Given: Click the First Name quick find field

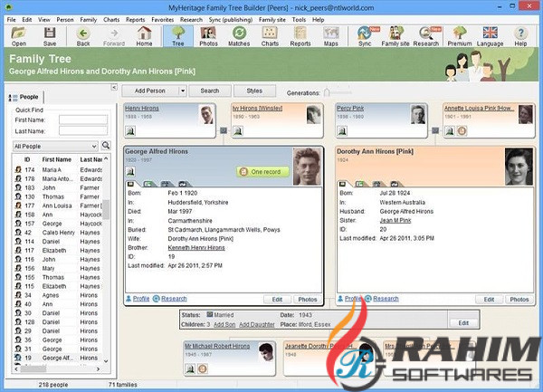Looking at the screenshot, I should [83, 120].
